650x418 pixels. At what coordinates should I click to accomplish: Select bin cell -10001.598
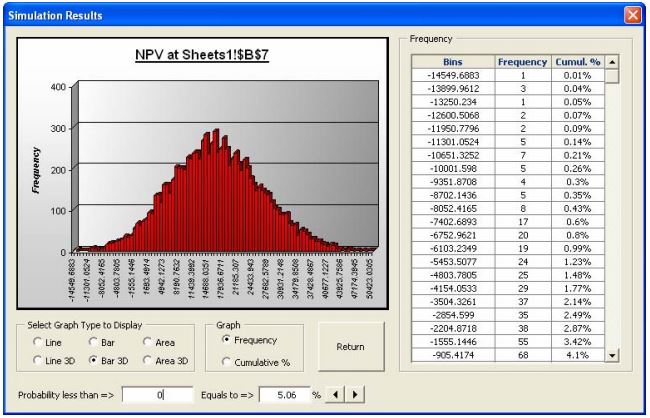coord(453,169)
